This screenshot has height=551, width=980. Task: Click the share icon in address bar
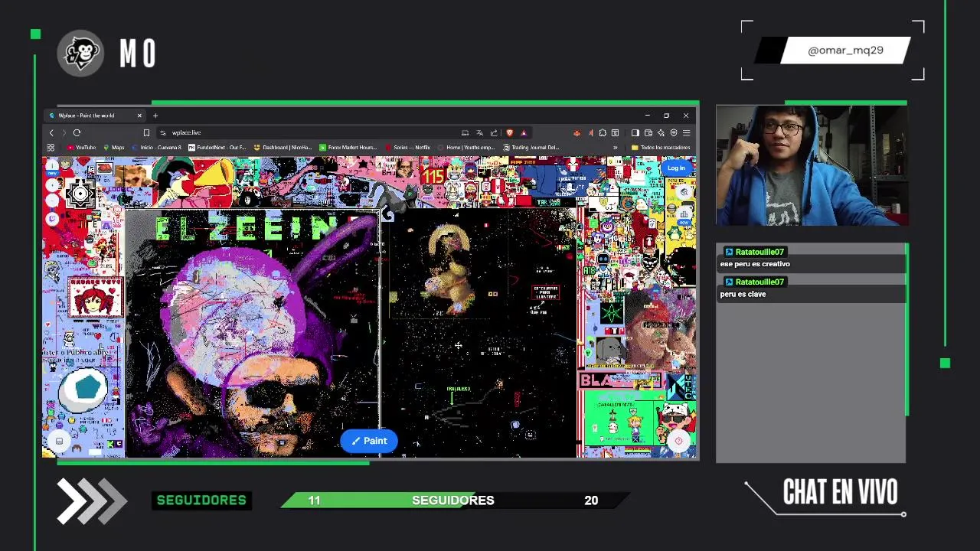point(494,132)
